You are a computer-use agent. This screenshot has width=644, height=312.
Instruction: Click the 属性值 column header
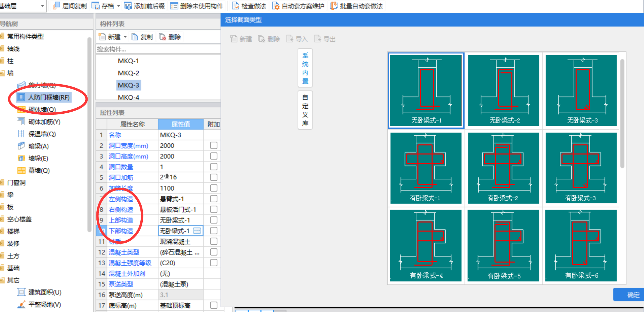(x=181, y=124)
